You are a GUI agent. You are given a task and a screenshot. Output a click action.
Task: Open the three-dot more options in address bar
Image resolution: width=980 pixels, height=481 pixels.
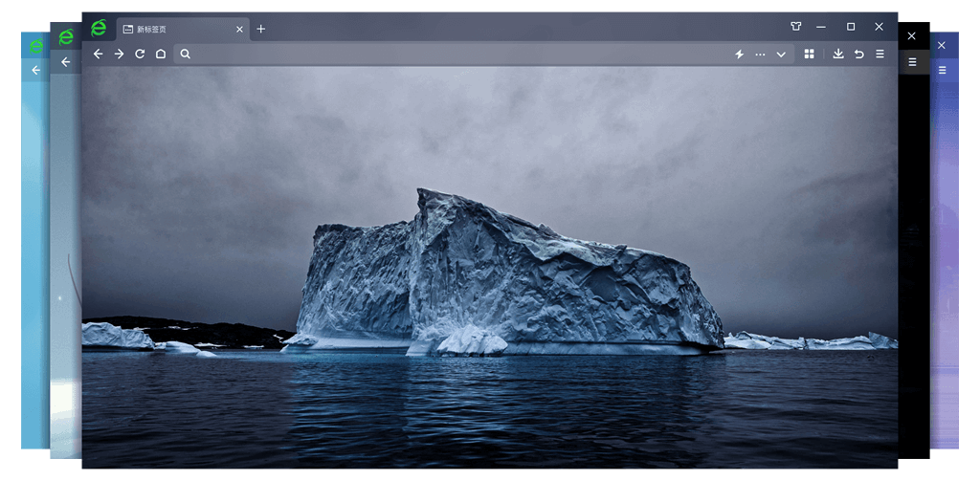(x=760, y=55)
